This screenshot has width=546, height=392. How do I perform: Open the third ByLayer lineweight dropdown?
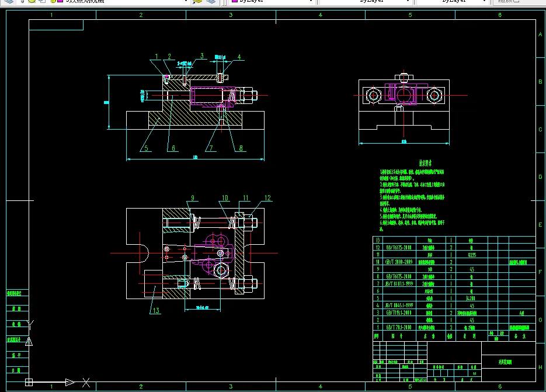(x=484, y=1)
